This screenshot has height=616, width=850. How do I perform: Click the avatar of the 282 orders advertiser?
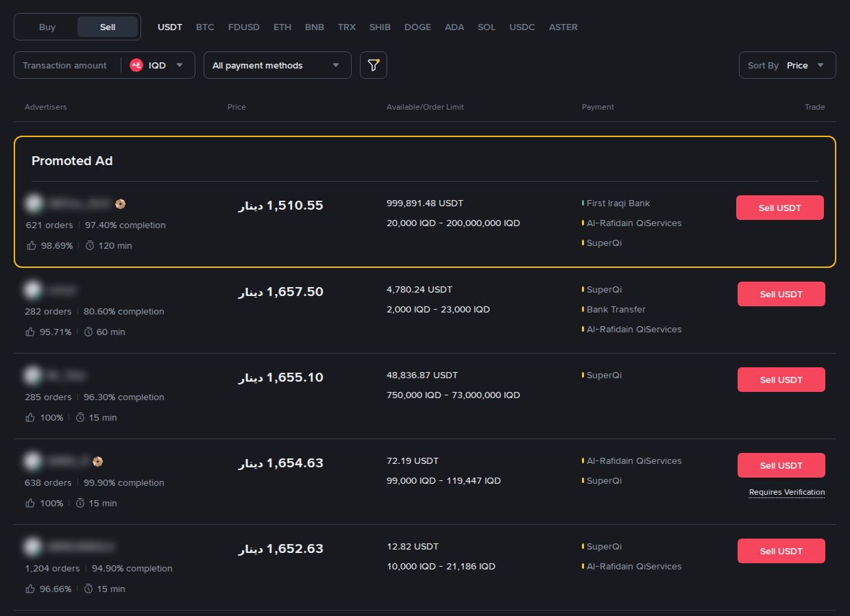pyautogui.click(x=33, y=290)
